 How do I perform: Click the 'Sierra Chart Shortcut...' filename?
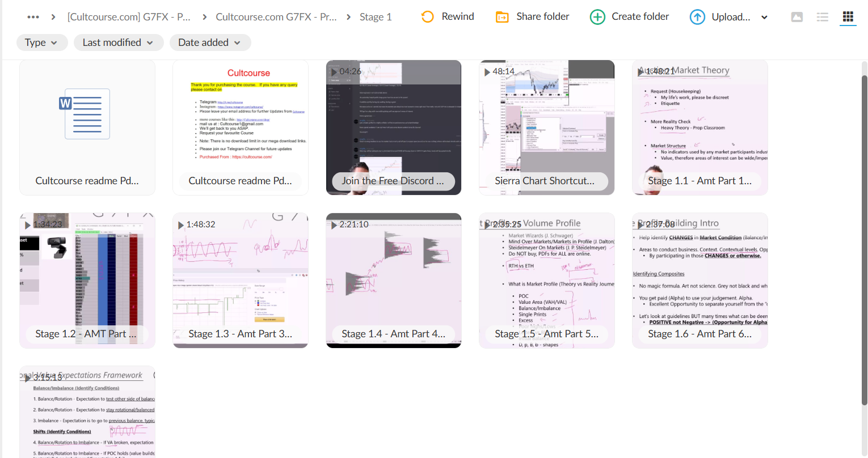click(x=545, y=181)
